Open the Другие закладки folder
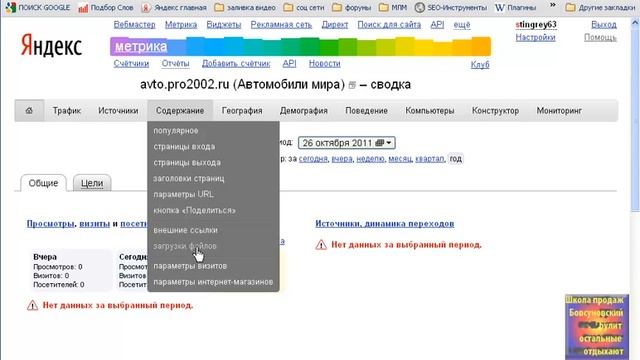Image resolution: width=640 pixels, height=360 pixels. coord(600,7)
